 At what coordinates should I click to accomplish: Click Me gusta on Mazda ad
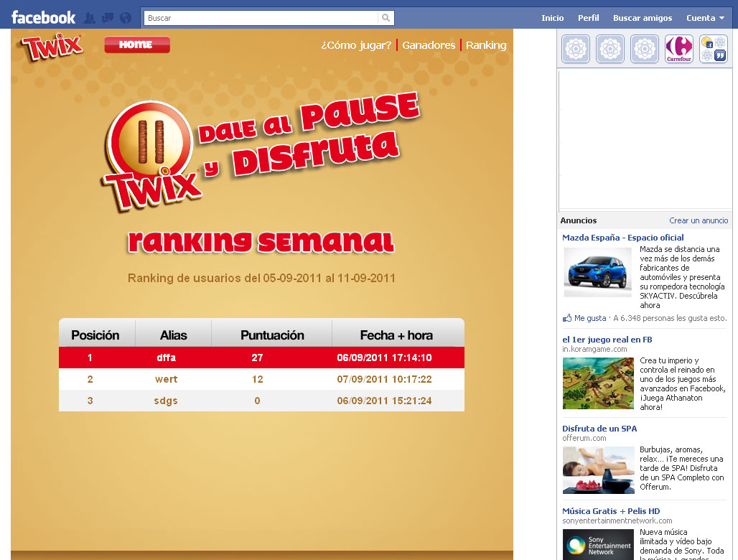pyautogui.click(x=590, y=318)
